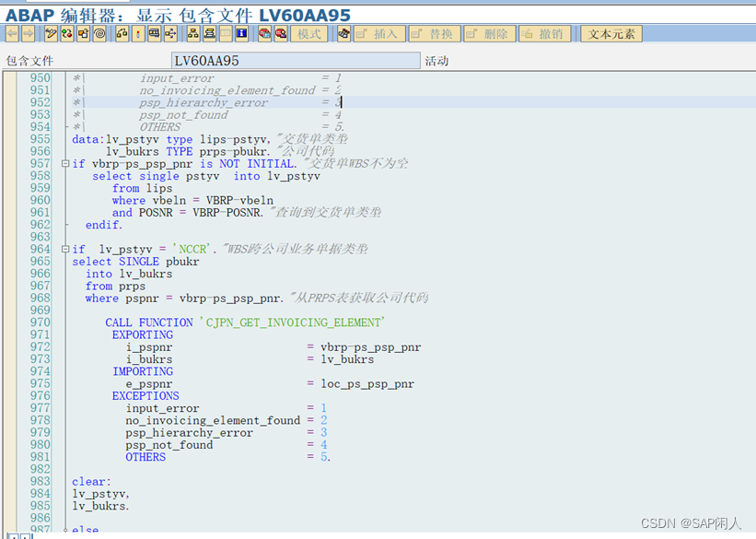Screen dimensions: 756x539
Task: Click 'where pspnr = vbrp-ps_psp_pnr' line
Action: 184,299
